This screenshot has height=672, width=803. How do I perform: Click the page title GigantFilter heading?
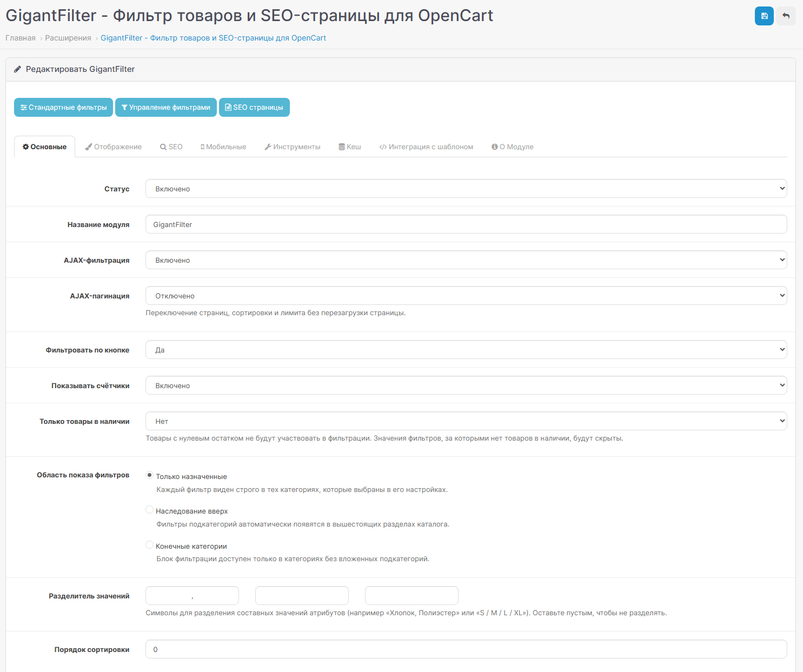click(249, 15)
